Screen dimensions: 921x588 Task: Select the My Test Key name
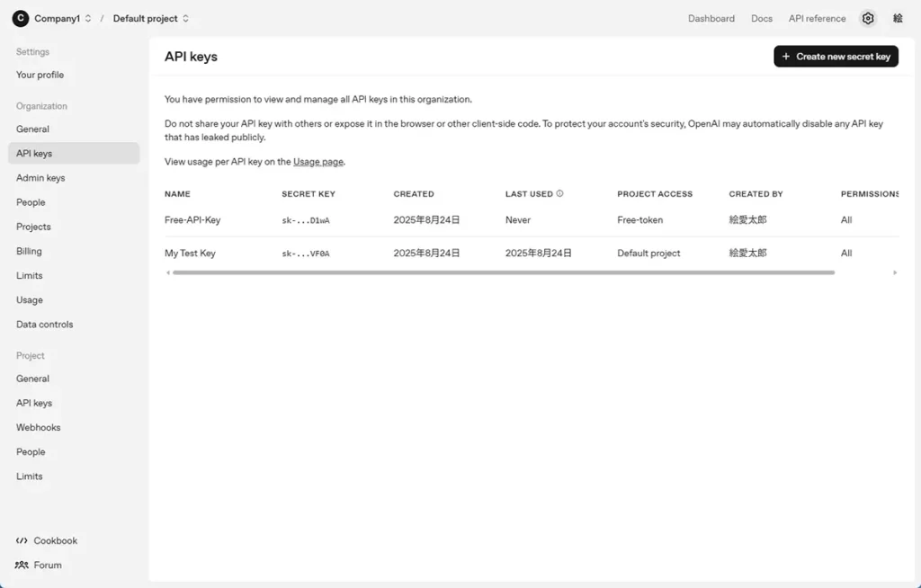190,254
